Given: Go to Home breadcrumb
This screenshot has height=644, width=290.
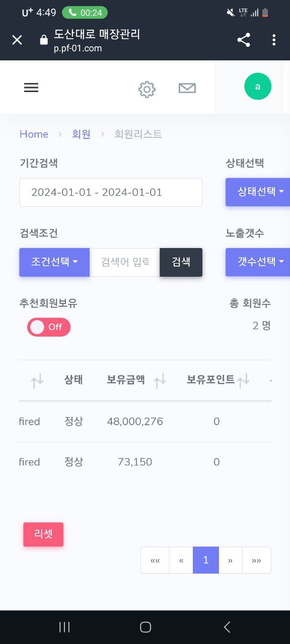Looking at the screenshot, I should point(34,134).
